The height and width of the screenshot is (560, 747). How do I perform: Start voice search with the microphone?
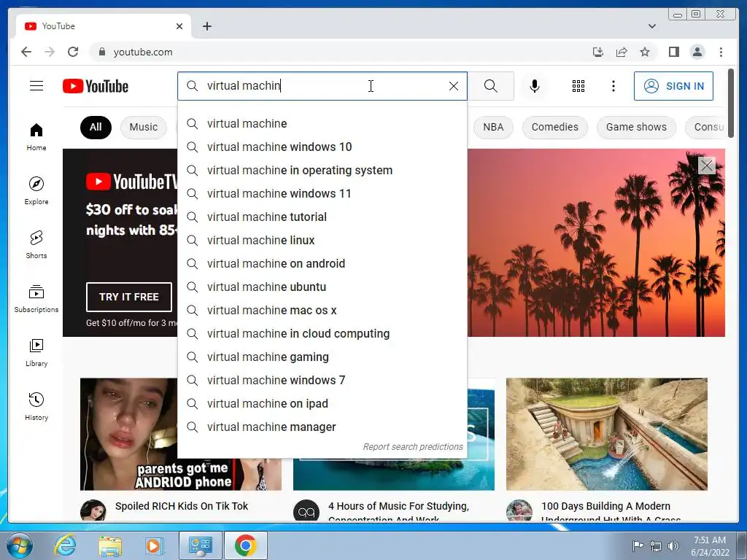click(x=535, y=86)
